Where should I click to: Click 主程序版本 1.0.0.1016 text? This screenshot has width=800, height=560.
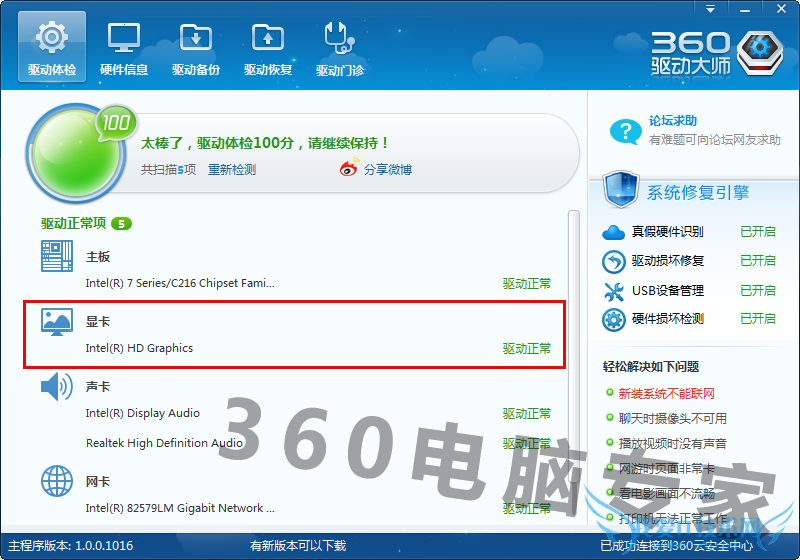(70, 546)
